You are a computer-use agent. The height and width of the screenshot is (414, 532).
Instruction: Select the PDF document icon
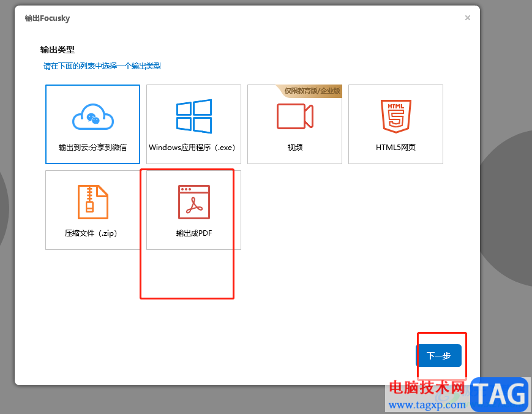tap(193, 202)
